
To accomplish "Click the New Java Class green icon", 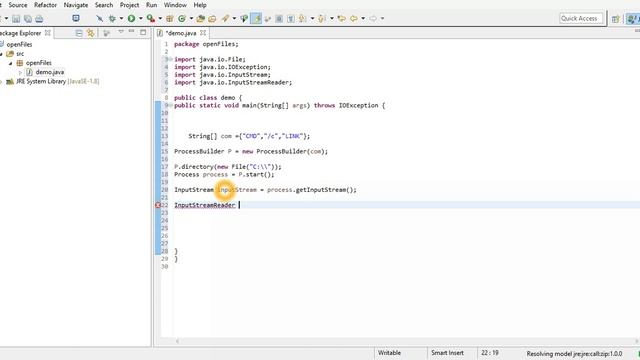I will [x=182, y=18].
